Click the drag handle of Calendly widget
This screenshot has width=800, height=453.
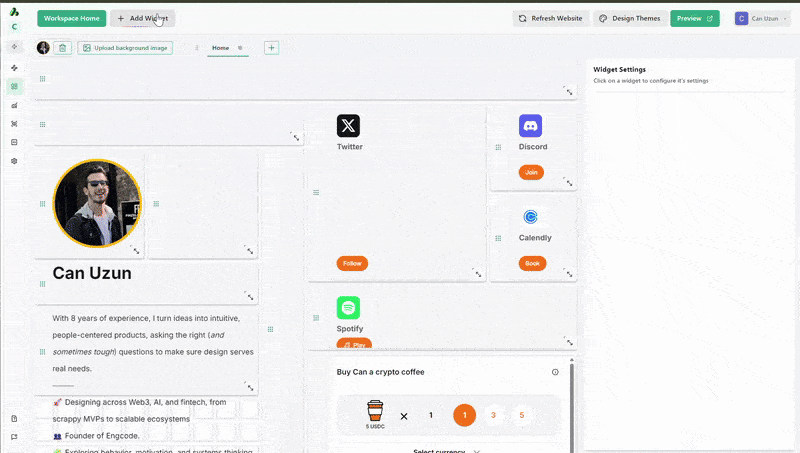498,238
